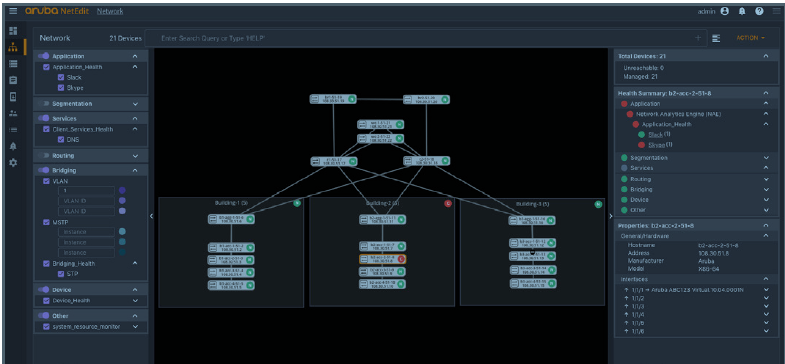Toggle the list view icon beside ACTION
This screenshot has width=785, height=364.
716,38
